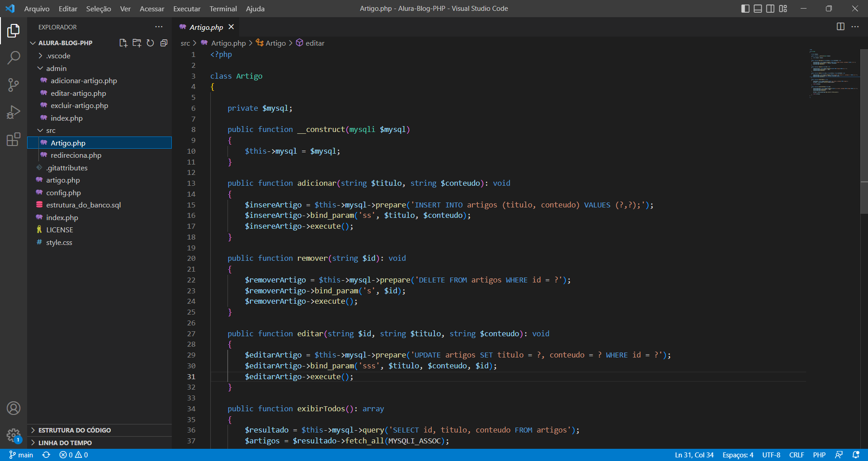Create a new file in explorer
The width and height of the screenshot is (868, 461).
pos(123,43)
